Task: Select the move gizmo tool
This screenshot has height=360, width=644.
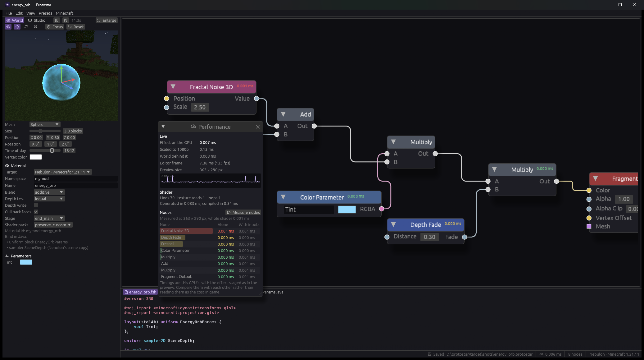Action: (x=17, y=27)
